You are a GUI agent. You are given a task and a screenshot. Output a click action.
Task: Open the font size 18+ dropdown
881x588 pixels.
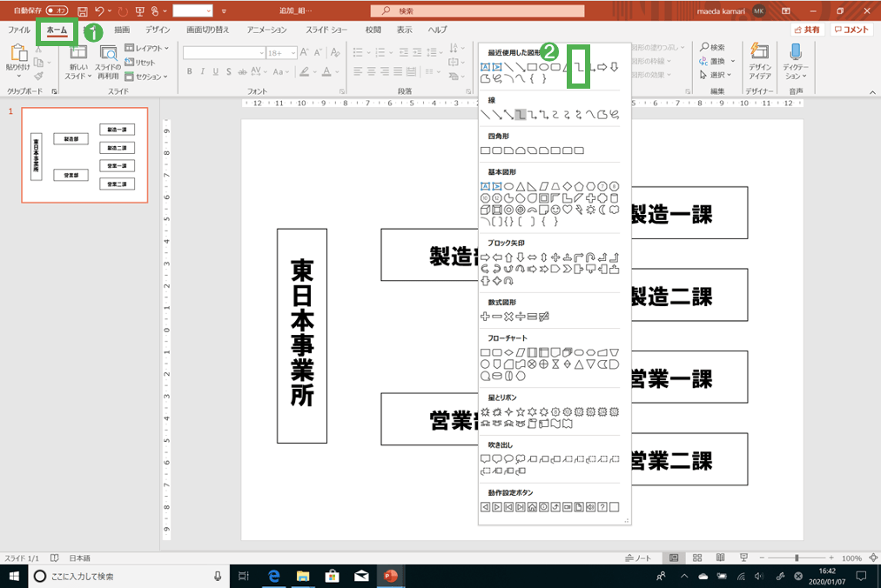[x=293, y=53]
